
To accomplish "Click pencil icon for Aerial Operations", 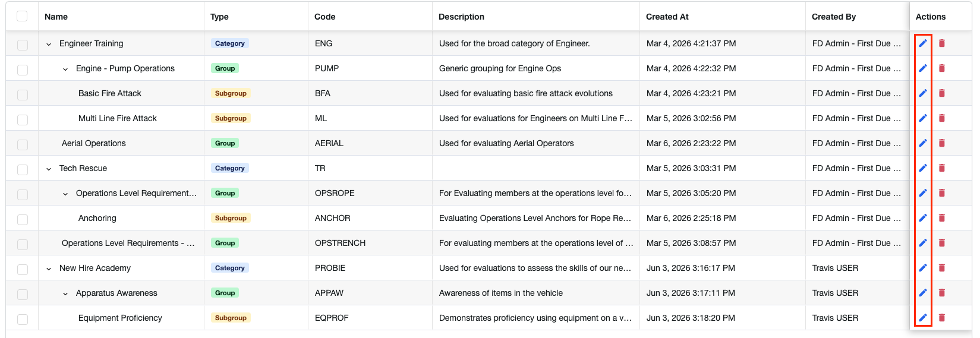I will coord(922,143).
